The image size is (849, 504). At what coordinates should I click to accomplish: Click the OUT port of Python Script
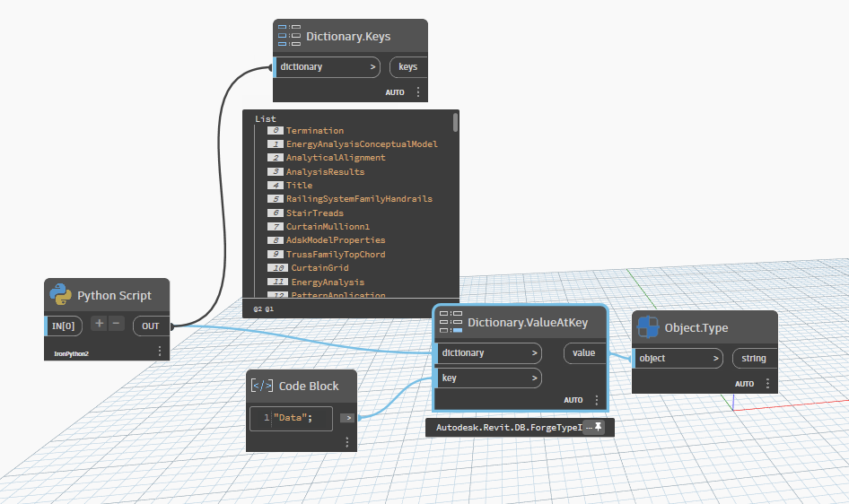tap(151, 326)
